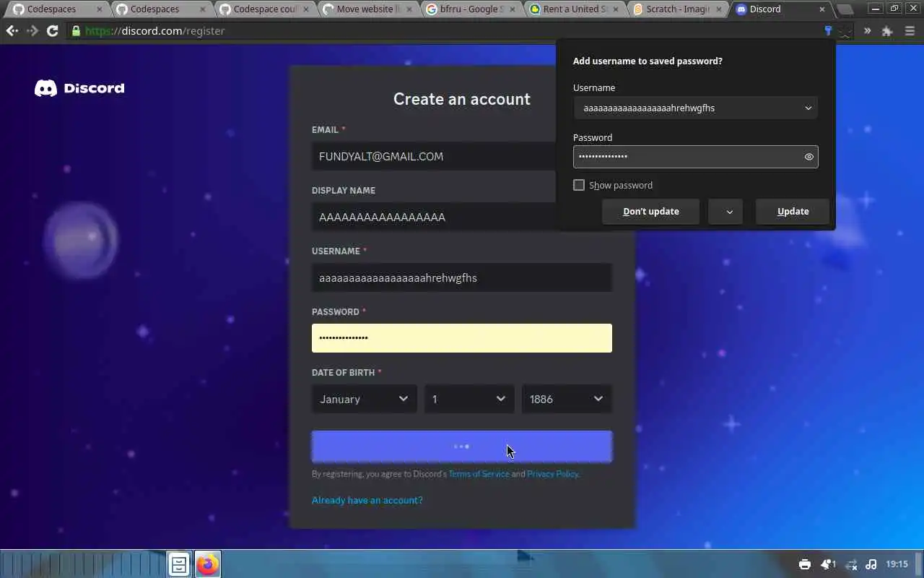The width and height of the screenshot is (924, 578).
Task: Click the printer tray icon
Action: click(x=805, y=564)
